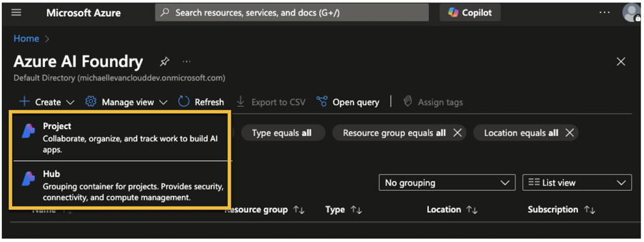The height and width of the screenshot is (242, 644).
Task: Pin Azure AI Foundry to dashboard
Action: tap(164, 62)
